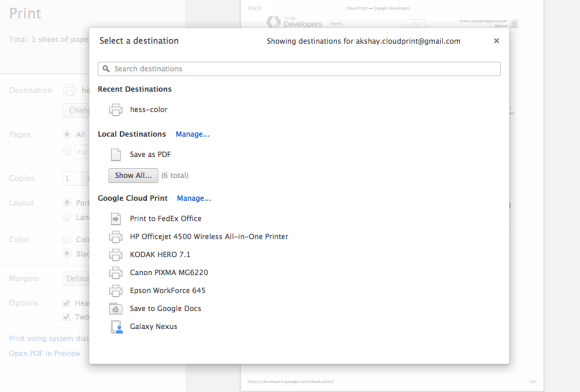Select the hess-color printer icon

click(116, 109)
